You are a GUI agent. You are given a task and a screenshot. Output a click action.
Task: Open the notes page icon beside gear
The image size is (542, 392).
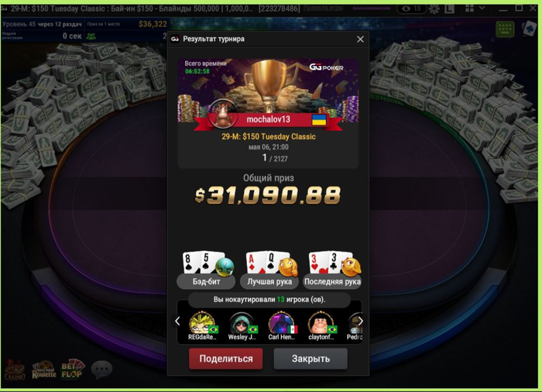pos(449,9)
